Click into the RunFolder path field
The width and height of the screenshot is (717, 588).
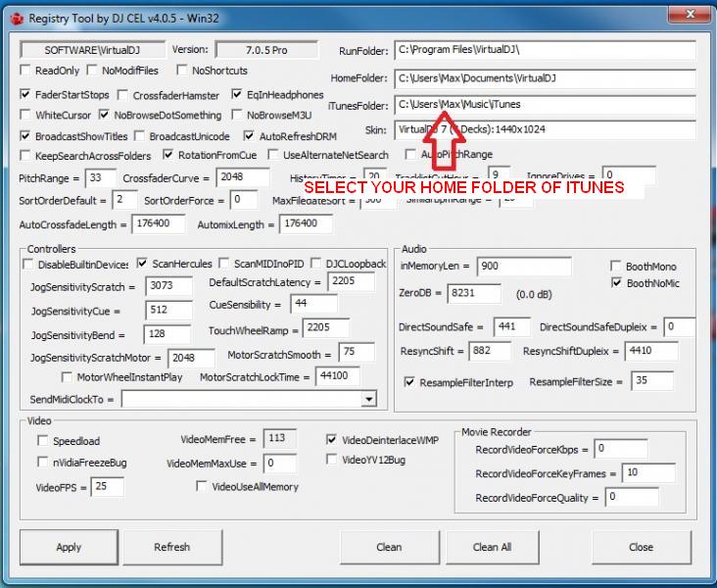[x=545, y=50]
